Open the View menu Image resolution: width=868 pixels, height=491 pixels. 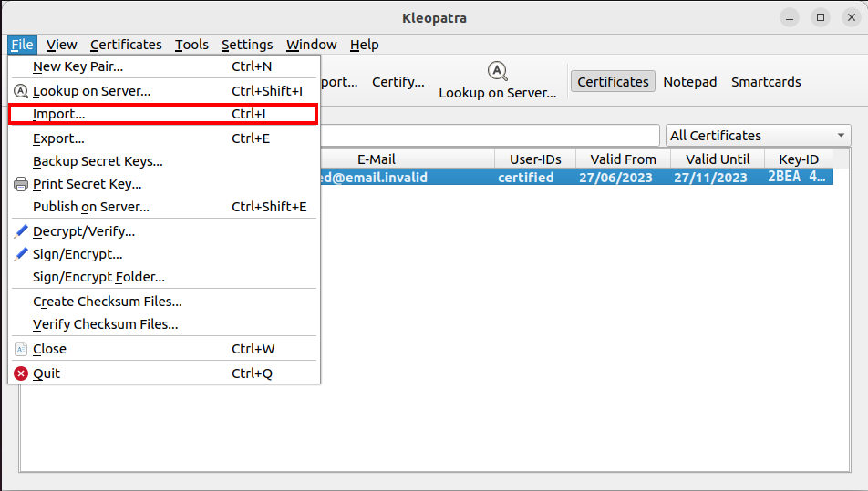click(61, 45)
